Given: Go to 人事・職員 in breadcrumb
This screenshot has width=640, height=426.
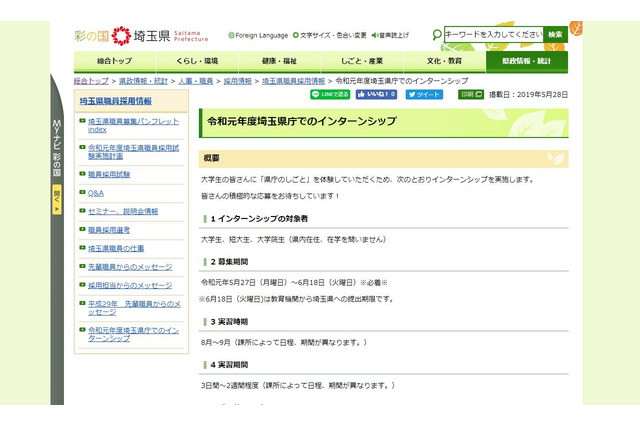Looking at the screenshot, I should [x=196, y=81].
